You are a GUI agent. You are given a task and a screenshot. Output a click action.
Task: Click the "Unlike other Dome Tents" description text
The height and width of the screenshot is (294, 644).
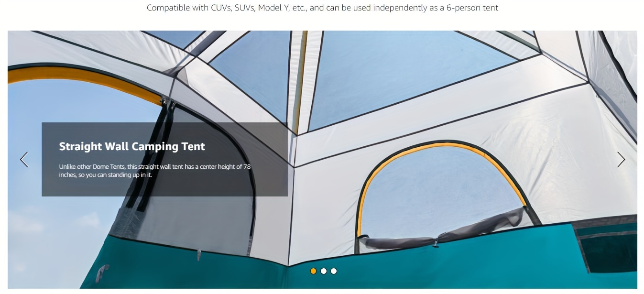154,171
